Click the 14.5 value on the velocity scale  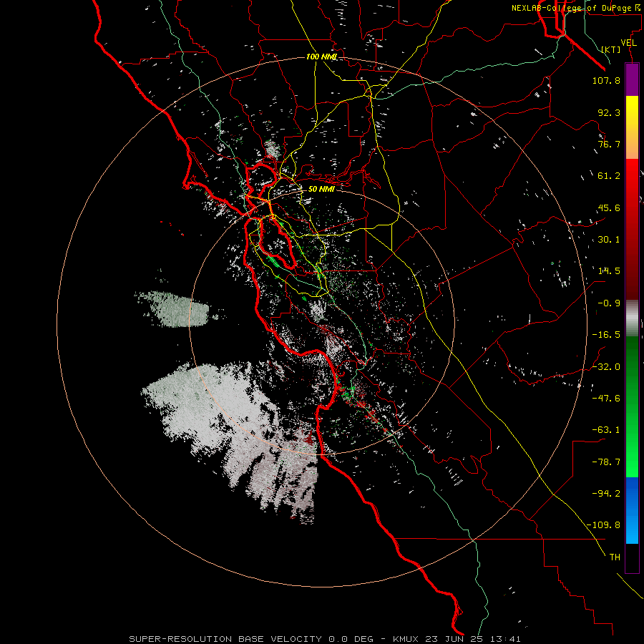click(609, 271)
